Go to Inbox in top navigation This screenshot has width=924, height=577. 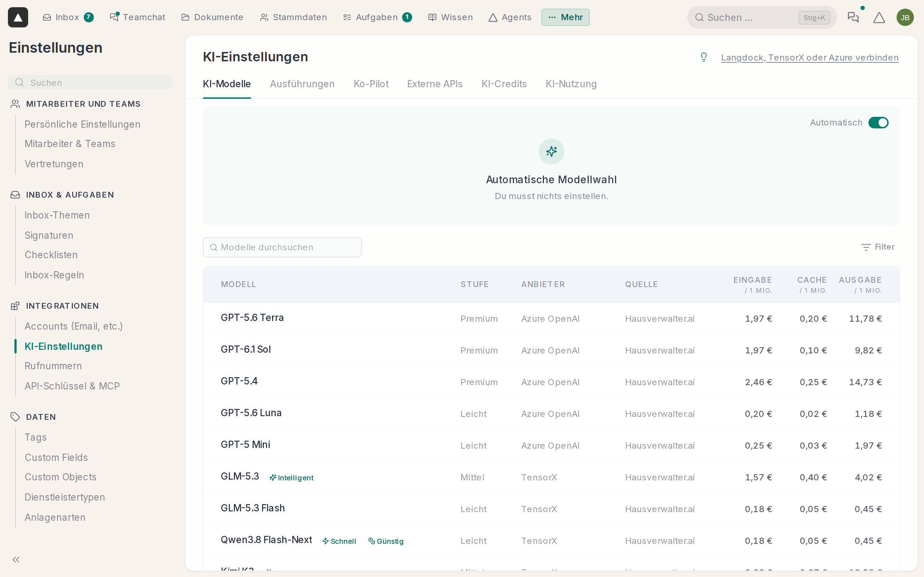click(67, 17)
